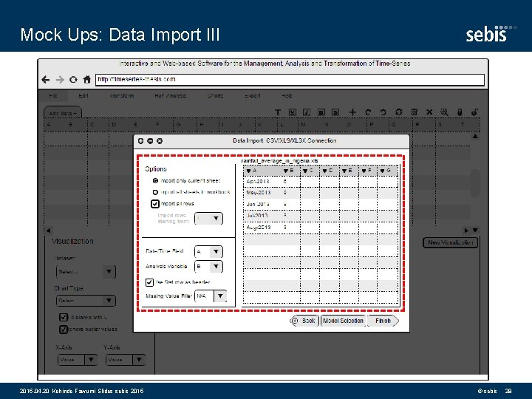Click the Model Selection button
The height and width of the screenshot is (399, 532).
tap(344, 321)
